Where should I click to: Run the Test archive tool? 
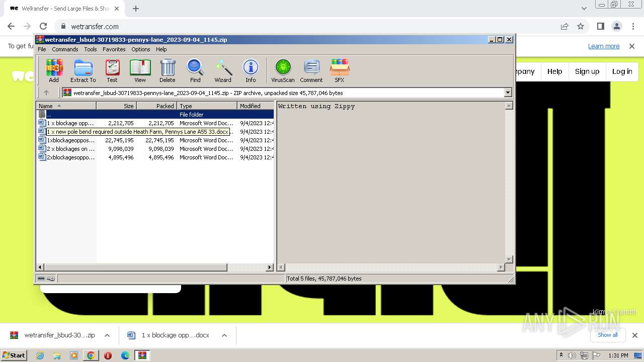click(112, 70)
